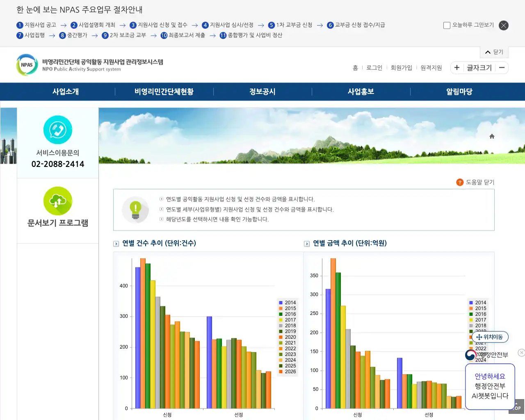Click the NPAS logo
The width and height of the screenshot is (525, 420).
[x=89, y=65]
